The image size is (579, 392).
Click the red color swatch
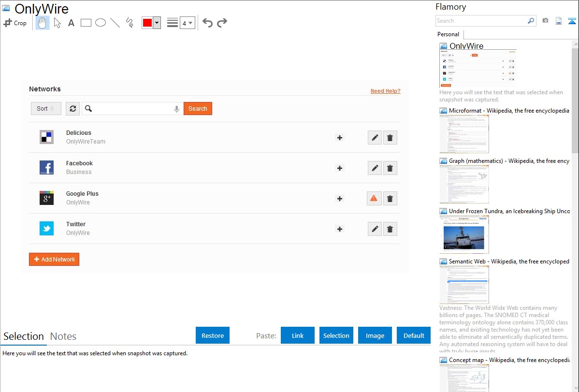pos(147,23)
